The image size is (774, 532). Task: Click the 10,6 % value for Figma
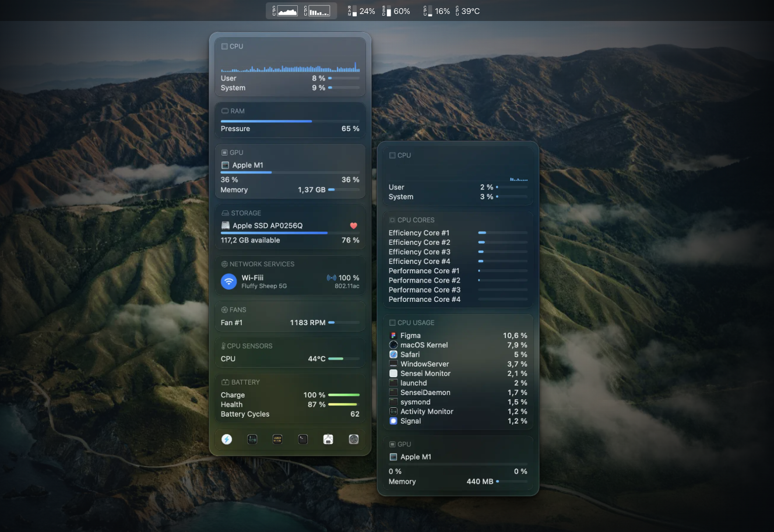515,336
